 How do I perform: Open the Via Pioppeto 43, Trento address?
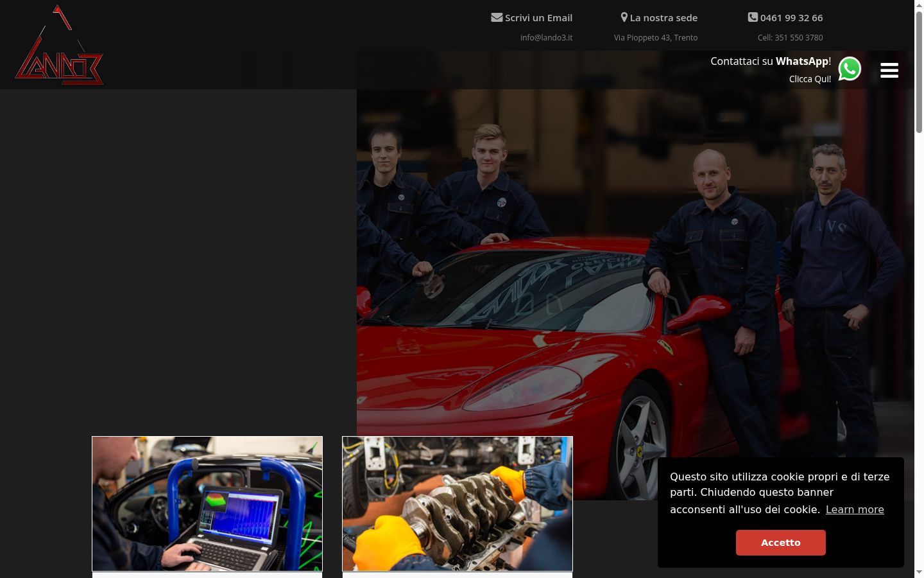pos(656,38)
